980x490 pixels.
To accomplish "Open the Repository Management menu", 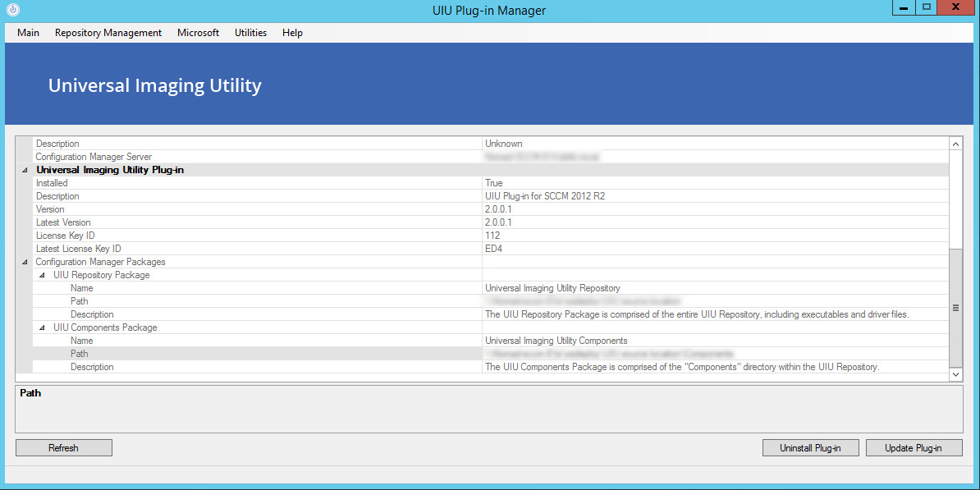I will (108, 33).
